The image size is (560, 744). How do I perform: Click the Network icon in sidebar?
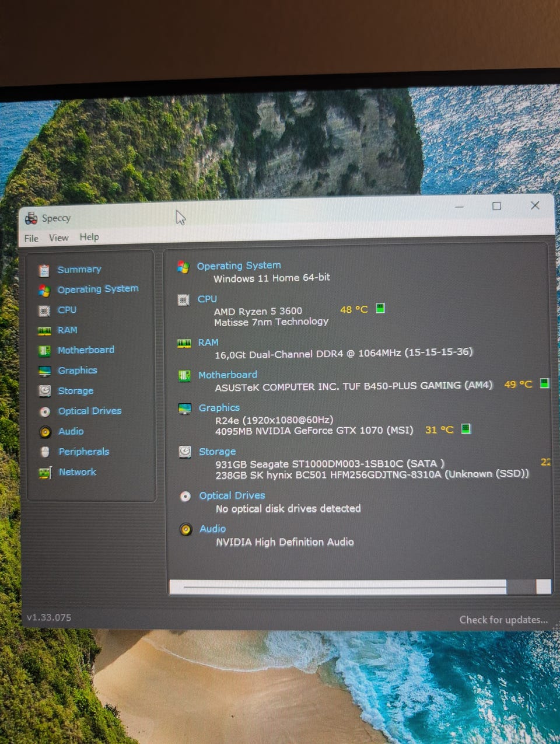coord(45,473)
